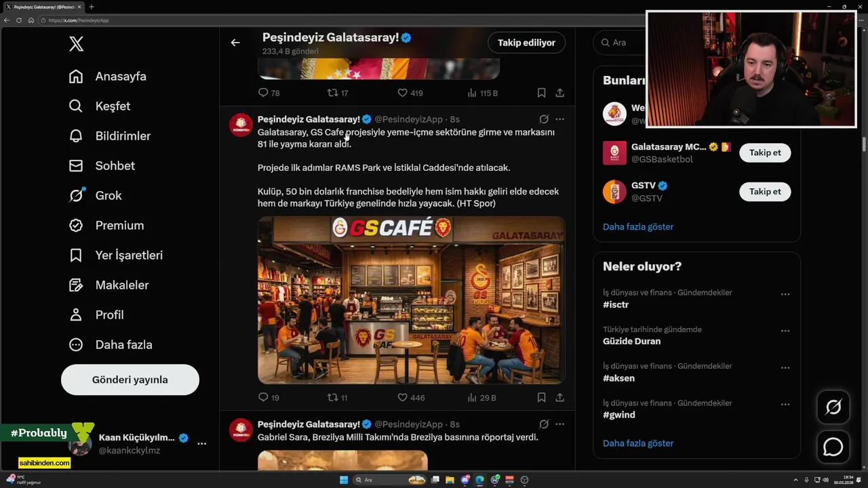This screenshot has height=488, width=868.
Task: Open options for #isctr trend
Action: 785,294
